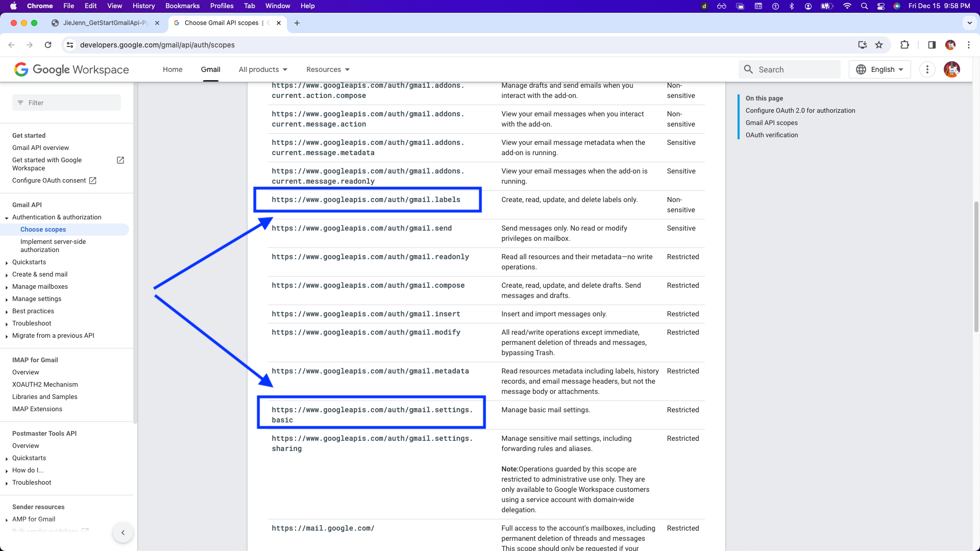Jump to Gmail API scopes section

coord(772,123)
